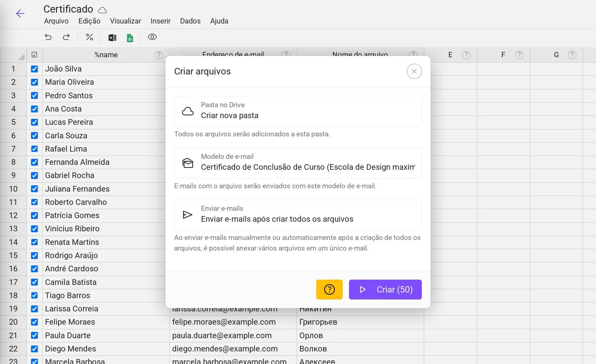This screenshot has width=596, height=364.
Task: Click the Certificado document title
Action: point(68,9)
